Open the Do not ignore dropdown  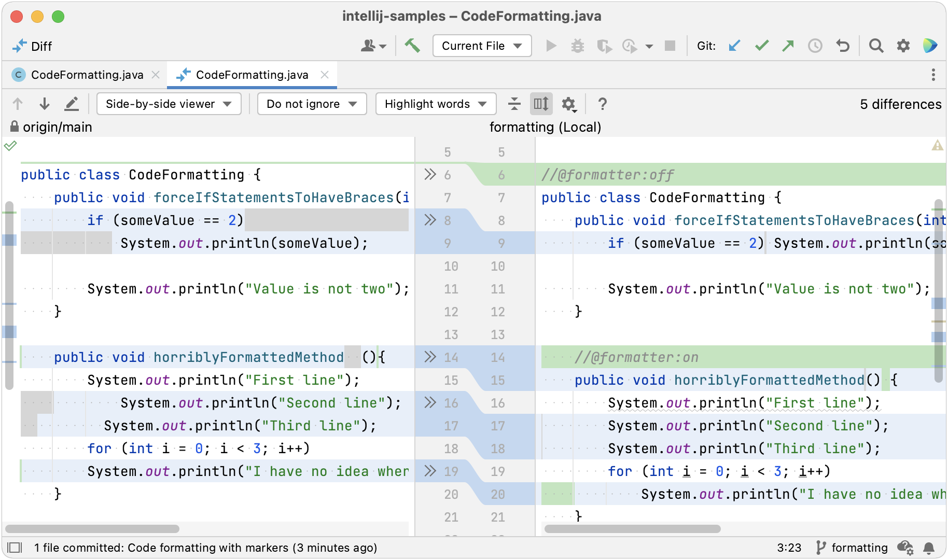click(x=312, y=104)
